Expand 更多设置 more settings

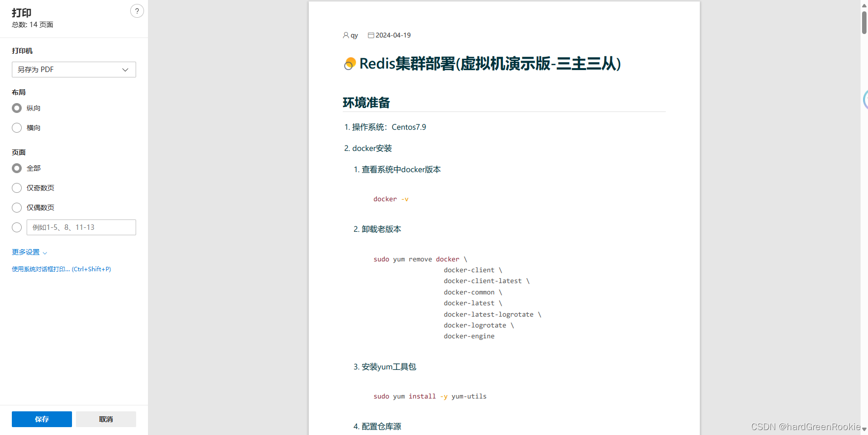coord(30,252)
